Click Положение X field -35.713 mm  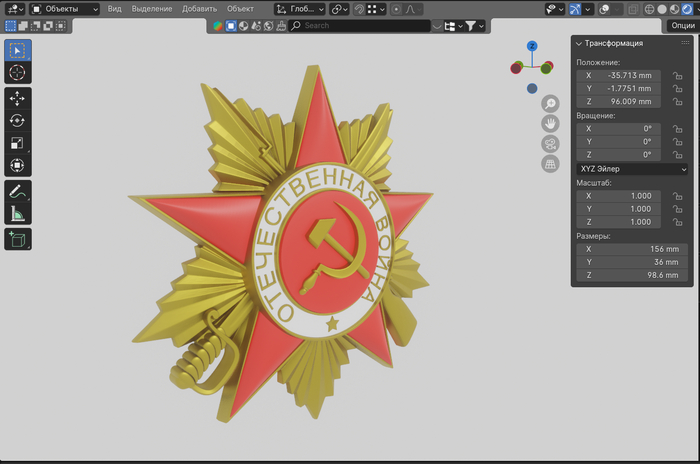pyautogui.click(x=618, y=75)
